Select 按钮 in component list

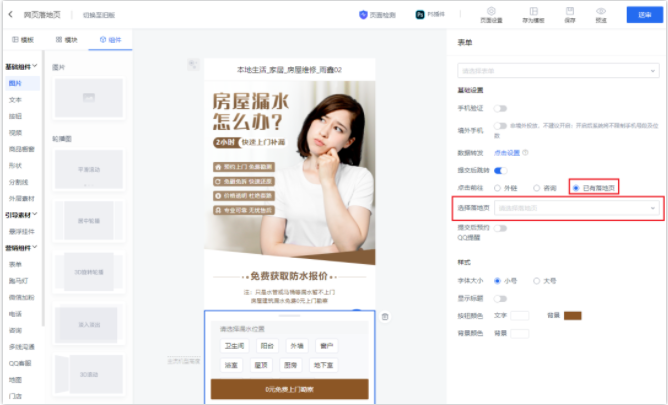click(x=15, y=116)
